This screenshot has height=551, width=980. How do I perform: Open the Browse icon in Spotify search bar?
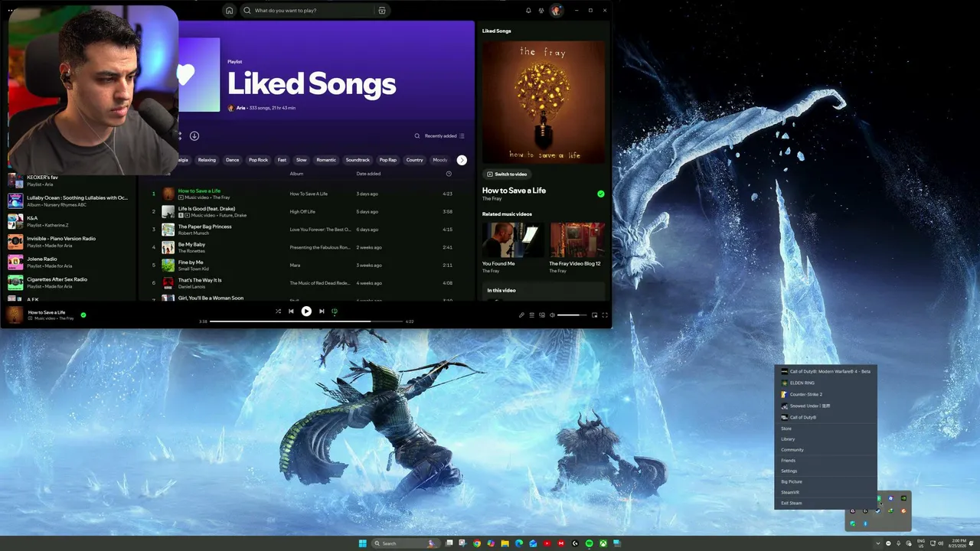(x=381, y=11)
